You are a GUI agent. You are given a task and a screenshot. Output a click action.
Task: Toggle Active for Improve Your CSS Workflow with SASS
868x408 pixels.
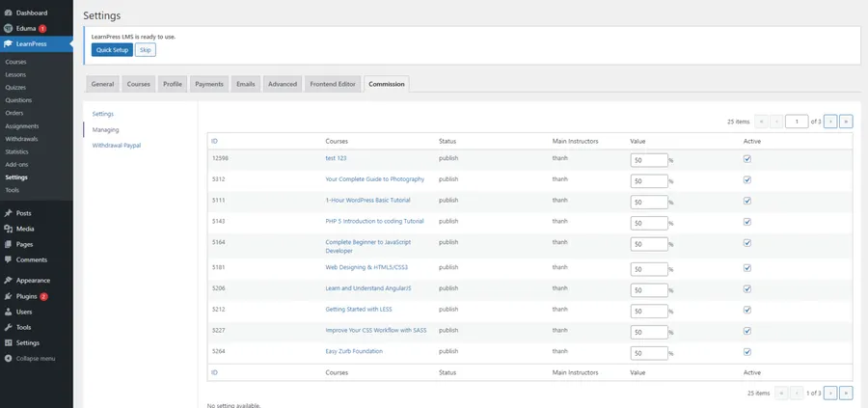pos(746,331)
